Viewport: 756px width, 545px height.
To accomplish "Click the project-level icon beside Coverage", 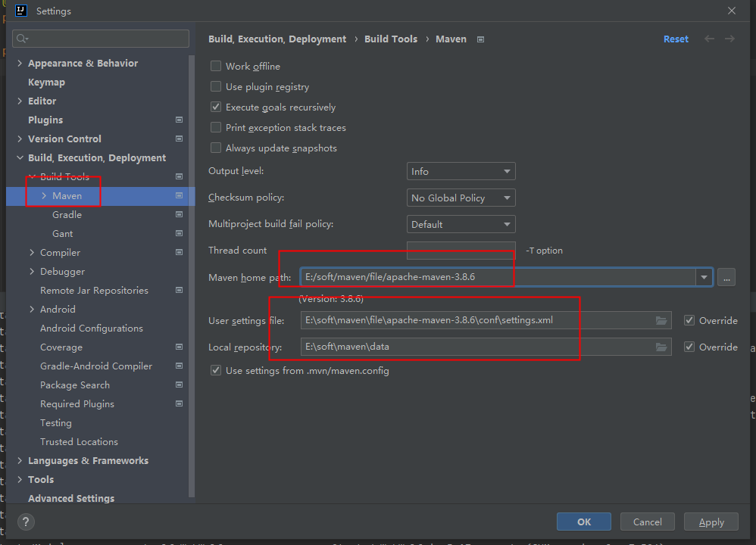I will point(179,347).
